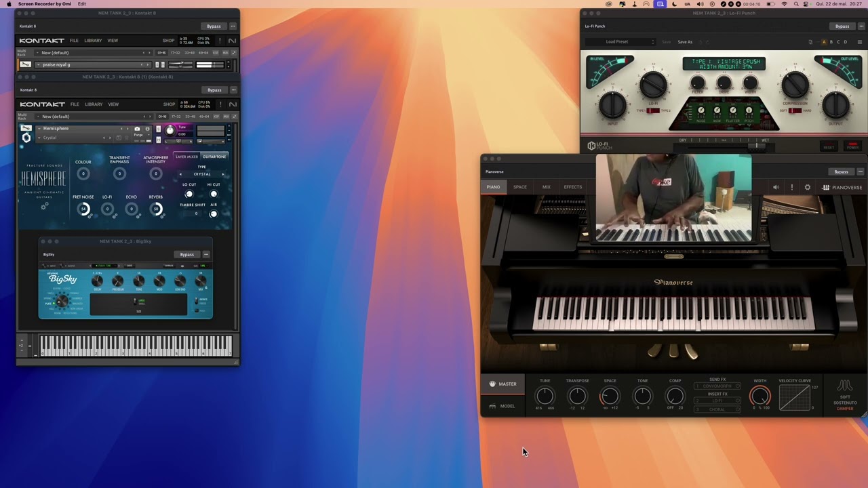Image resolution: width=868 pixels, height=488 pixels.
Task: Open the more options button beside BigSky Bypass
Action: pos(206,255)
